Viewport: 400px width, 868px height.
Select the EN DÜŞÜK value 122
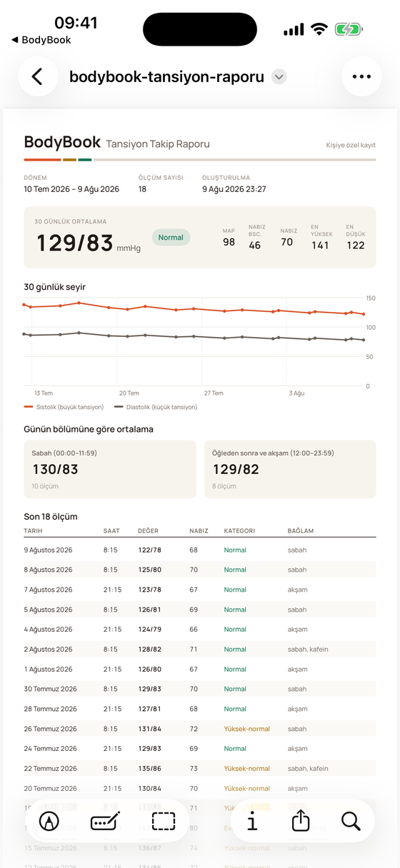355,245
